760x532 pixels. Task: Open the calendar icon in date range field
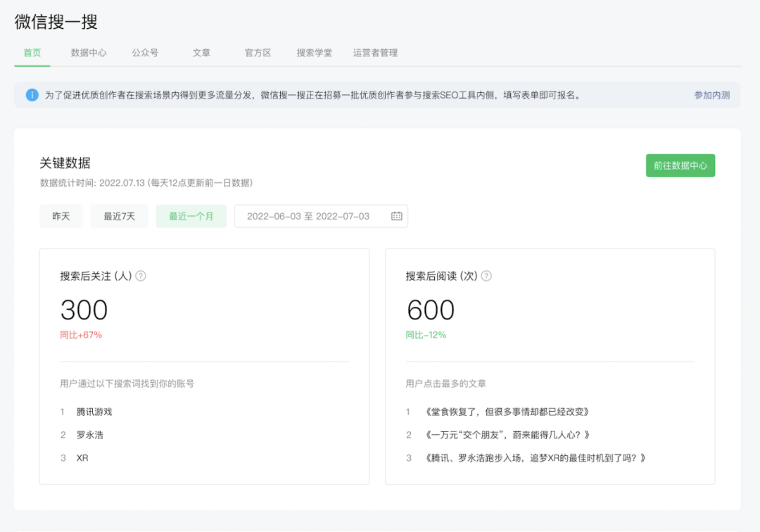click(396, 216)
